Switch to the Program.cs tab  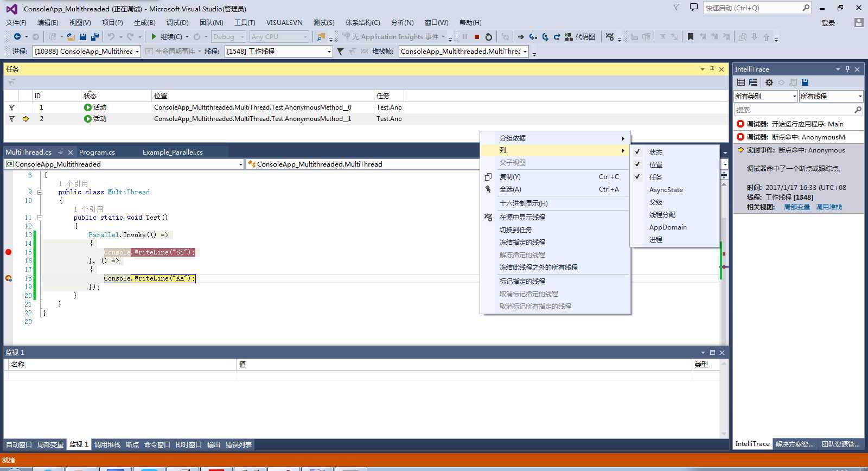tap(97, 152)
